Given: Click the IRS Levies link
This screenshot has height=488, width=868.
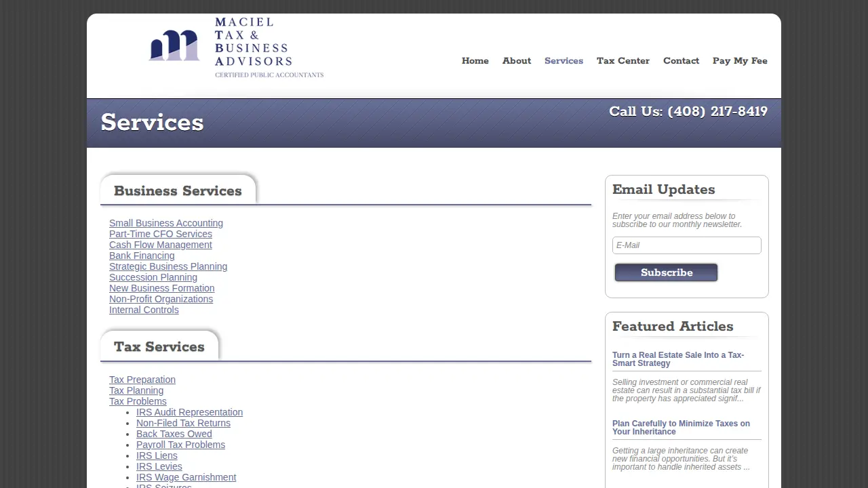Looking at the screenshot, I should [159, 466].
